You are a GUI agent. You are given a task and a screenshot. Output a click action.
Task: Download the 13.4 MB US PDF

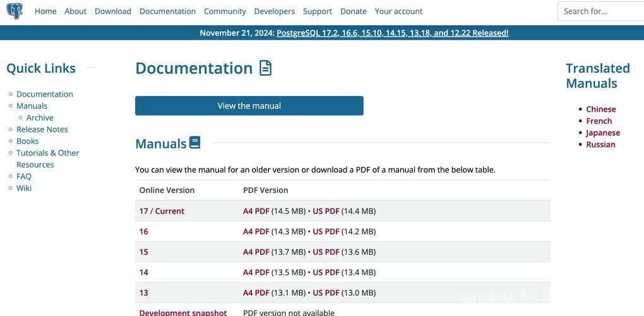(326, 272)
